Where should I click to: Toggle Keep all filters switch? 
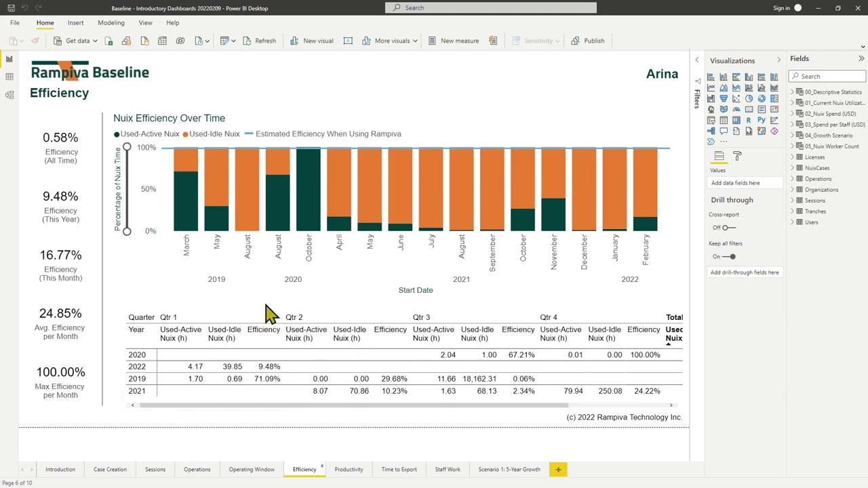[729, 257]
